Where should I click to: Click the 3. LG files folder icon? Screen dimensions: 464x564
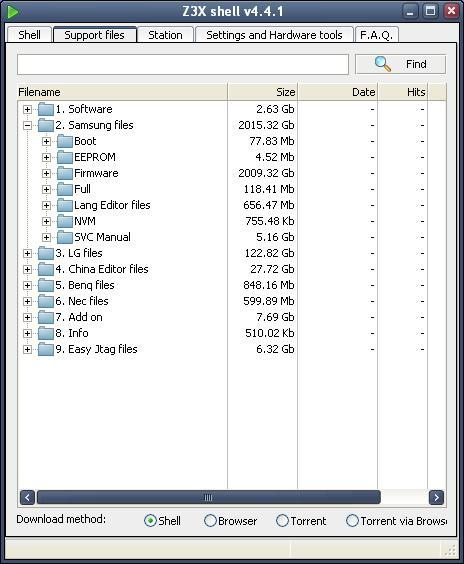click(46, 253)
